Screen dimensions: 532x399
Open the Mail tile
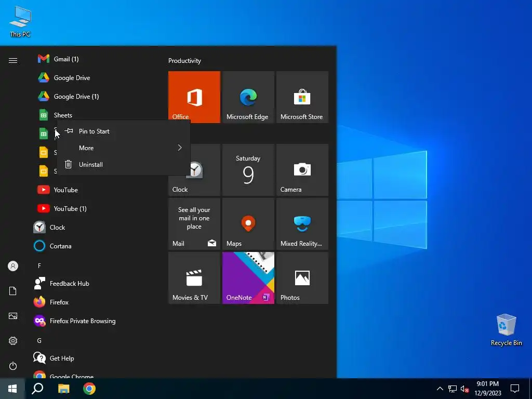click(194, 224)
